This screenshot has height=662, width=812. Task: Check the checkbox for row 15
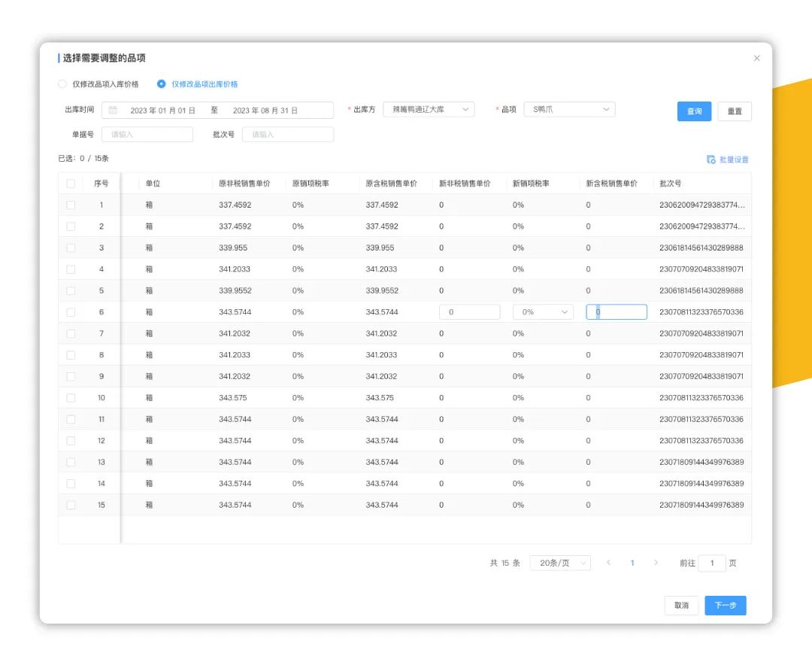pos(71,505)
